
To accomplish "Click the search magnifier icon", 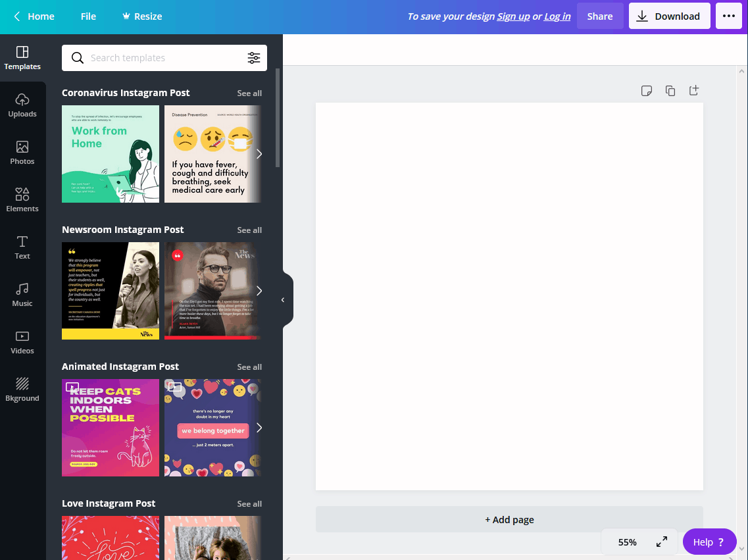I will point(77,58).
